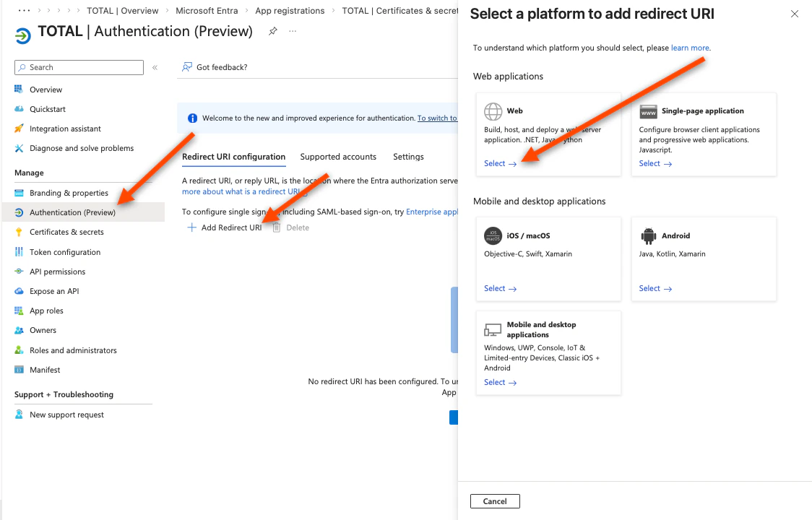Choose Select under Android

[655, 288]
